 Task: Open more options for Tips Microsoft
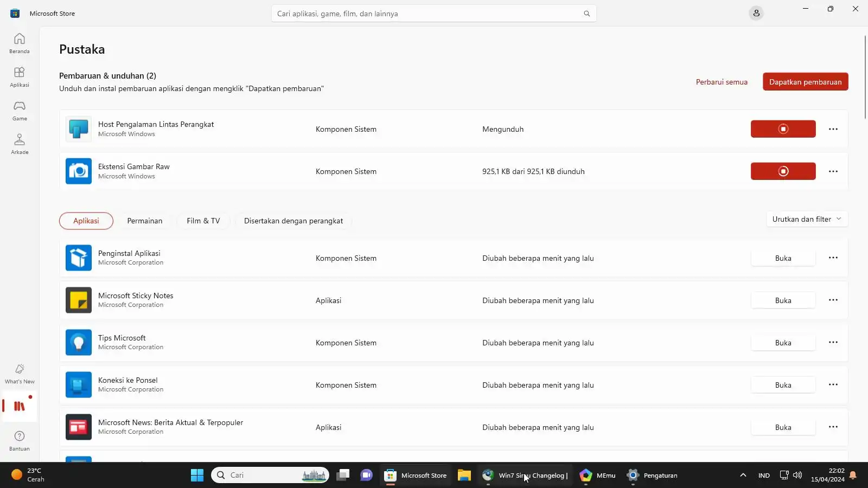pyautogui.click(x=833, y=343)
